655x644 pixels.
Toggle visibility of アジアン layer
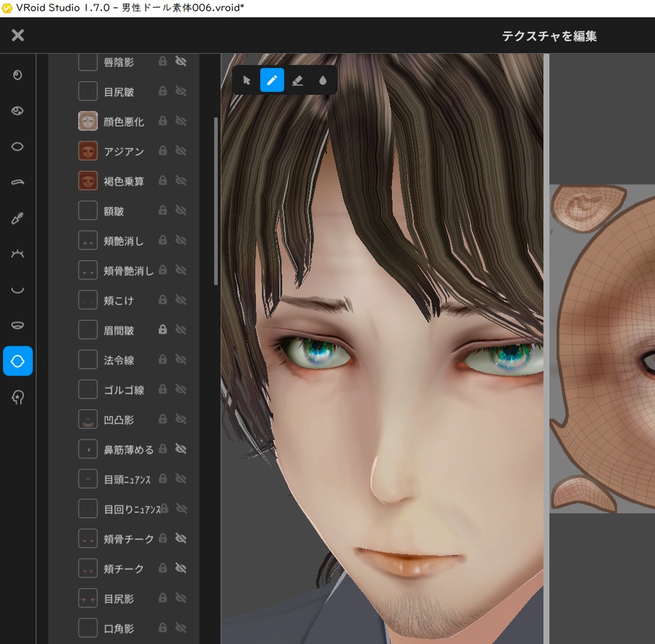pos(180,151)
